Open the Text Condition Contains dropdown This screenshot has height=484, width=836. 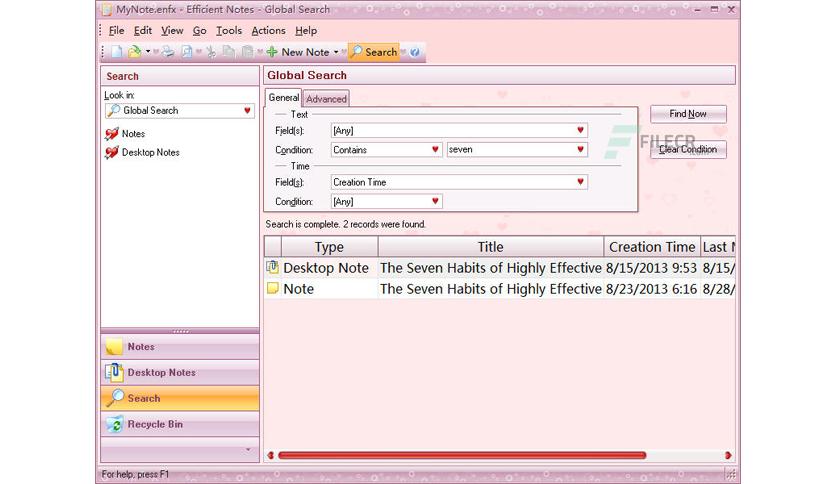(435, 150)
